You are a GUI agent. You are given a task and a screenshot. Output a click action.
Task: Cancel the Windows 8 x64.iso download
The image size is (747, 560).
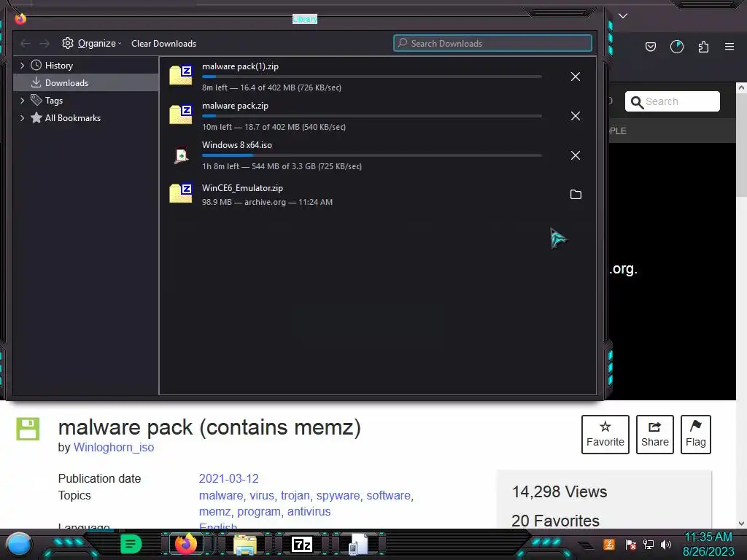(576, 155)
